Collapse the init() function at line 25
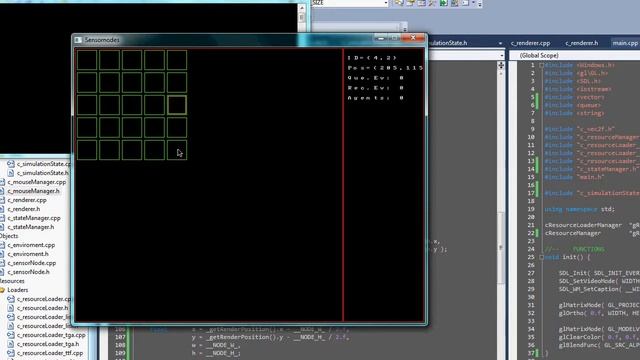Viewport: 640px width, 360px height. 541,257
